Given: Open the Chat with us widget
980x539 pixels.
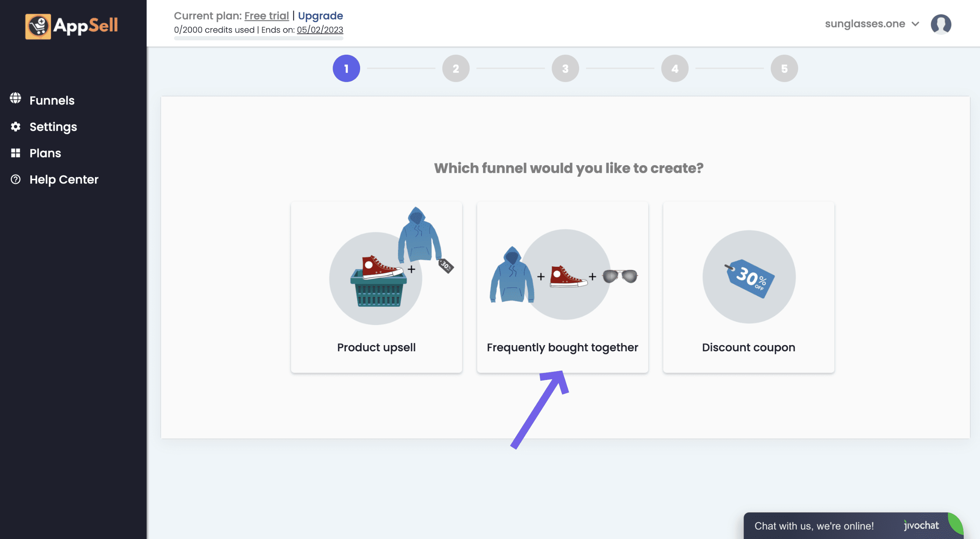Looking at the screenshot, I should tap(814, 526).
